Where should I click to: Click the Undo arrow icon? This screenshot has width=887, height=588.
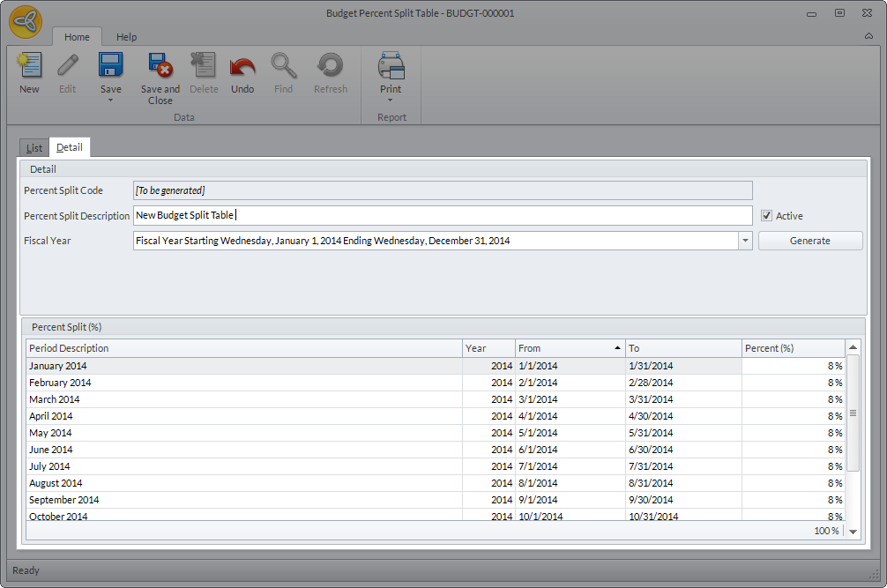[x=242, y=67]
